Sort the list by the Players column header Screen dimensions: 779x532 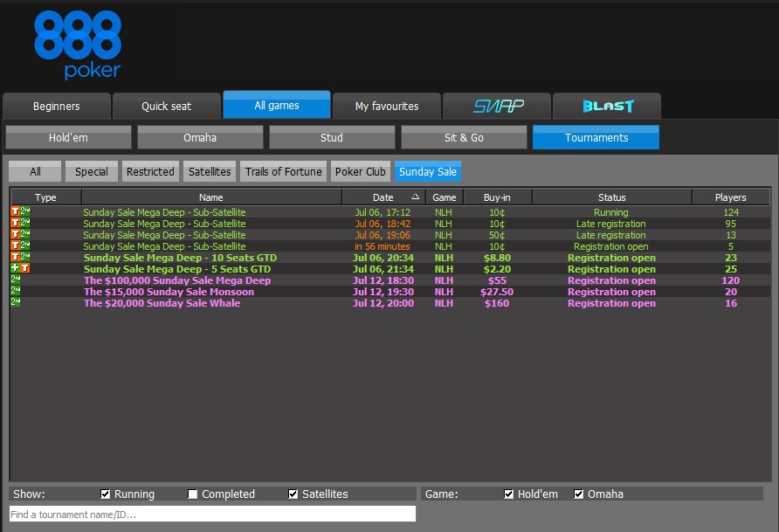[x=730, y=197]
